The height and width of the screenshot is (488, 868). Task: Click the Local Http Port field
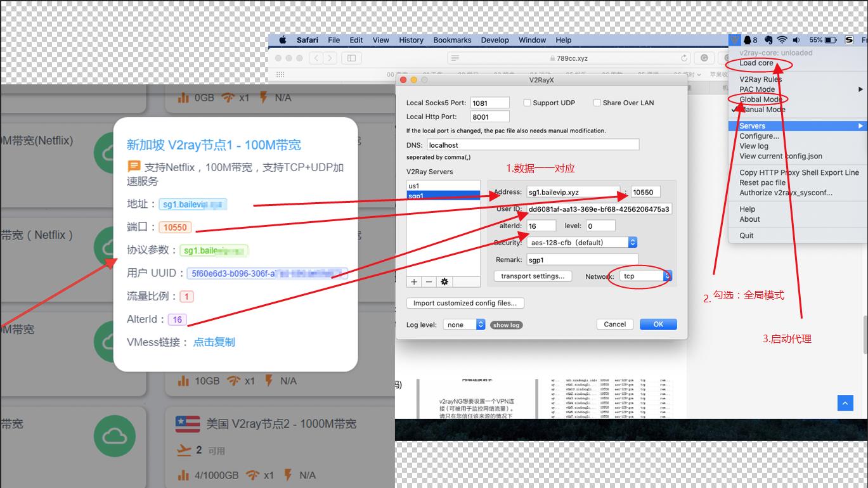490,117
